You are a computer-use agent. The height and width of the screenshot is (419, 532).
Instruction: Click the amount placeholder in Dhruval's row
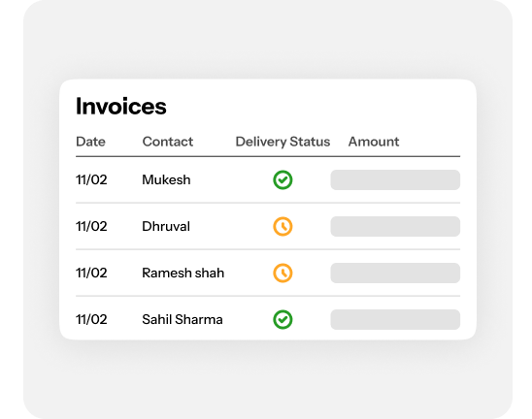point(395,226)
